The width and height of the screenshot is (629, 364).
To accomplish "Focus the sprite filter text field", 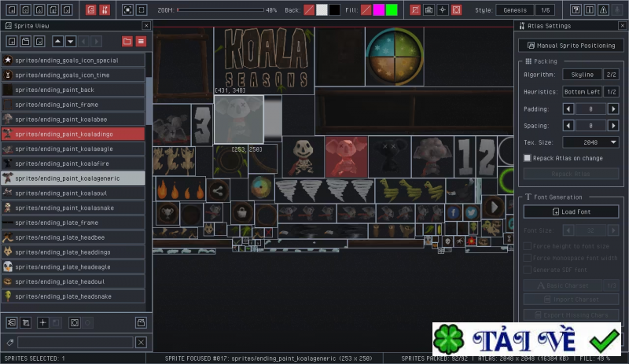I will tap(75, 342).
